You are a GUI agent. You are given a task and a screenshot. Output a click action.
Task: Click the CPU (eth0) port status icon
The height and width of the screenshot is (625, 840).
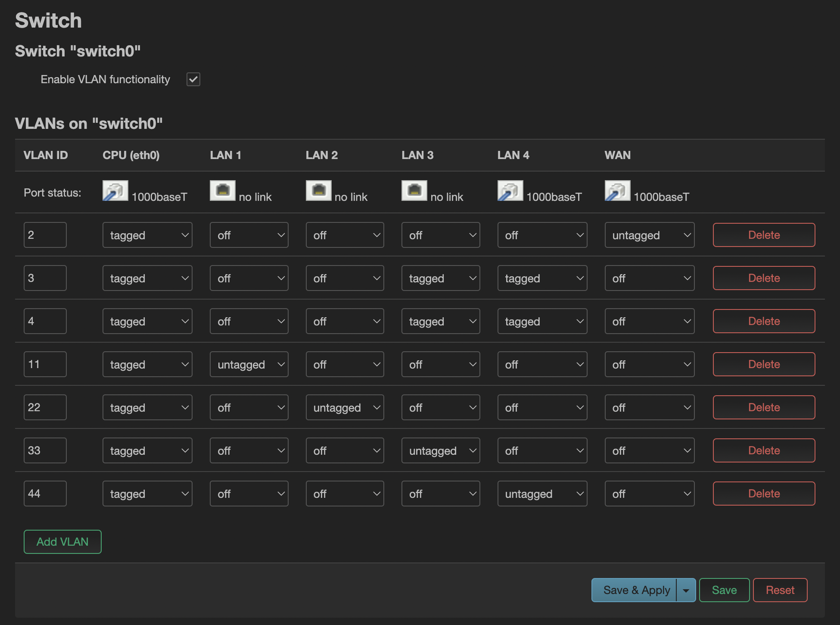115,191
